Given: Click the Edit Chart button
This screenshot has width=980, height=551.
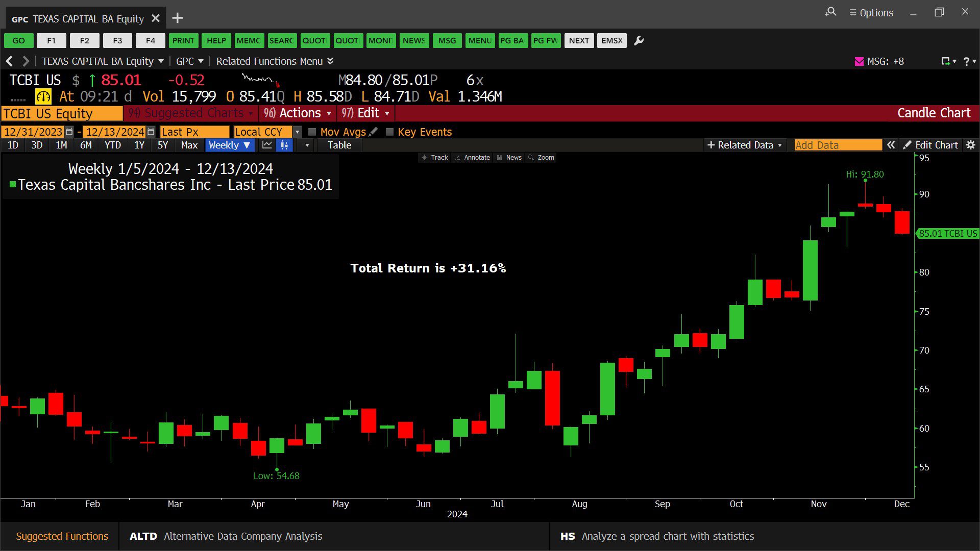Looking at the screenshot, I should [x=930, y=145].
